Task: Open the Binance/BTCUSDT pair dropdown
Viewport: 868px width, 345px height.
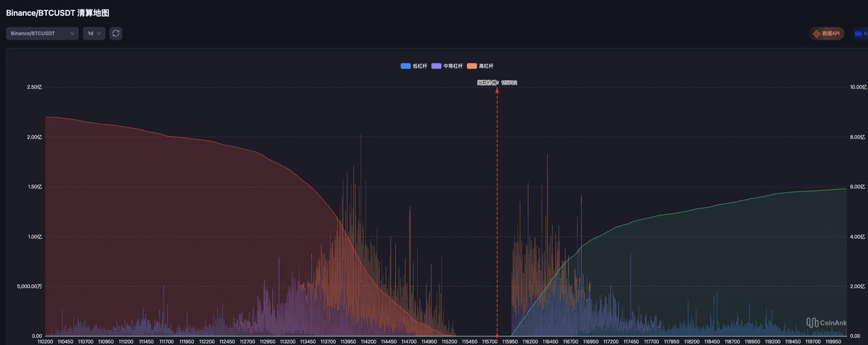Action: click(42, 33)
